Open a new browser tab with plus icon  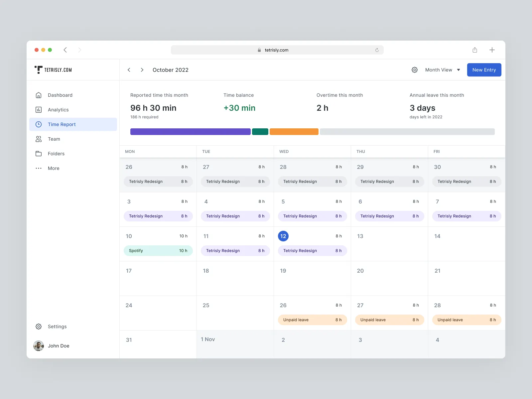point(492,50)
